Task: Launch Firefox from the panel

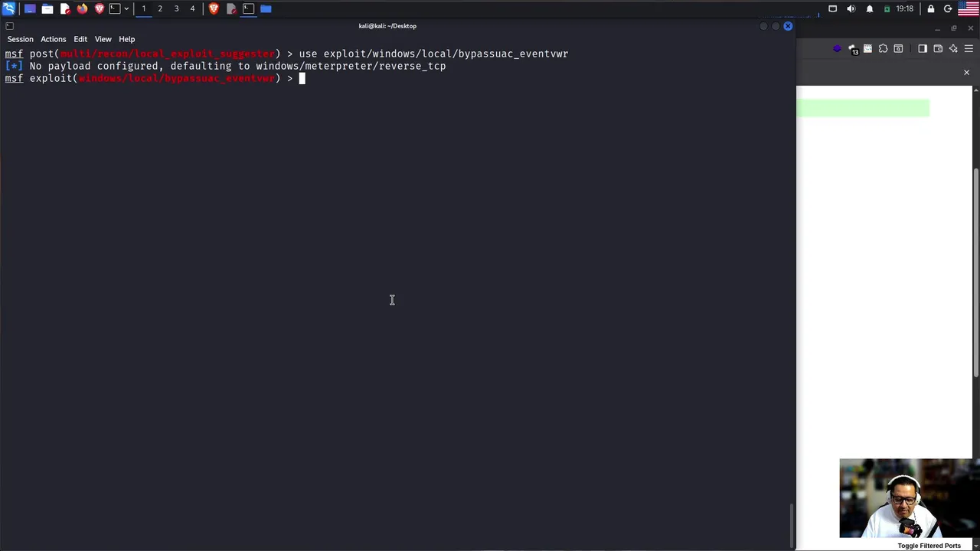Action: pyautogui.click(x=82, y=8)
